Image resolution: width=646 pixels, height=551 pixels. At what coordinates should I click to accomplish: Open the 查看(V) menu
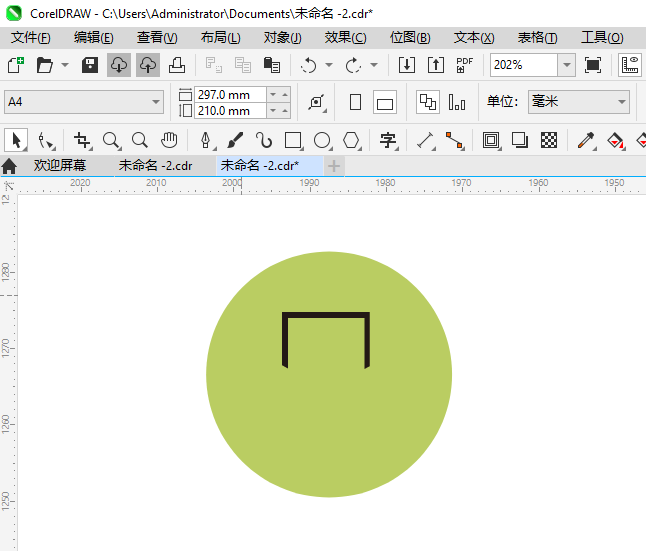pyautogui.click(x=157, y=38)
